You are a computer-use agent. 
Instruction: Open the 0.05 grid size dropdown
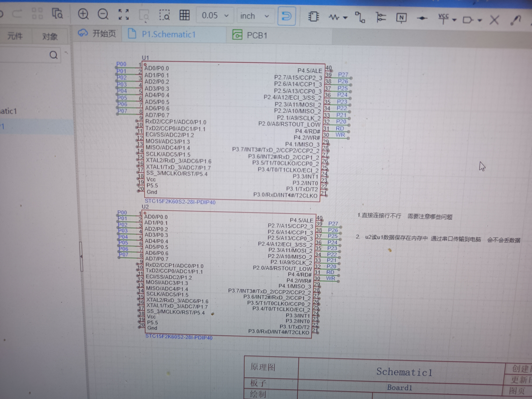215,15
